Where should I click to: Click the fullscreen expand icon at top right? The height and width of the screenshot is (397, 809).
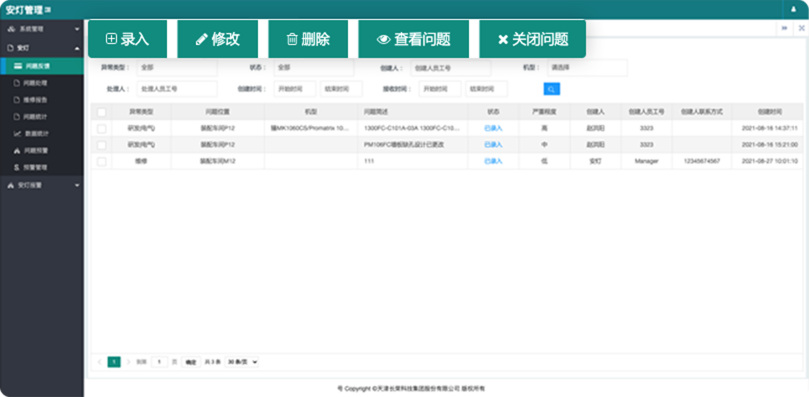pyautogui.click(x=801, y=28)
